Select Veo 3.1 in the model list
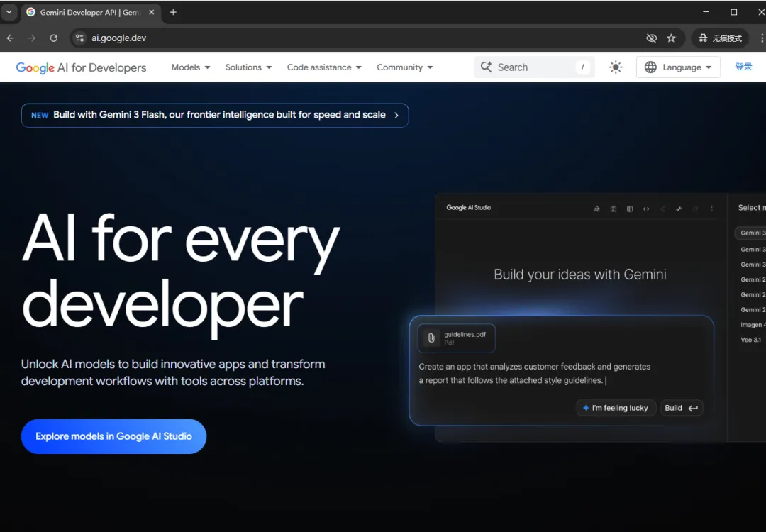Viewport: 766px width, 532px height. [x=751, y=340]
